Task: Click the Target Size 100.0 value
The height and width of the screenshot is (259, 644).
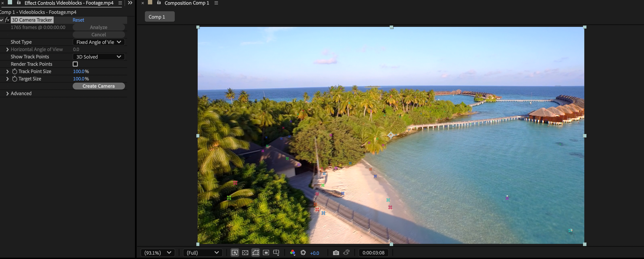Action: pos(79,79)
